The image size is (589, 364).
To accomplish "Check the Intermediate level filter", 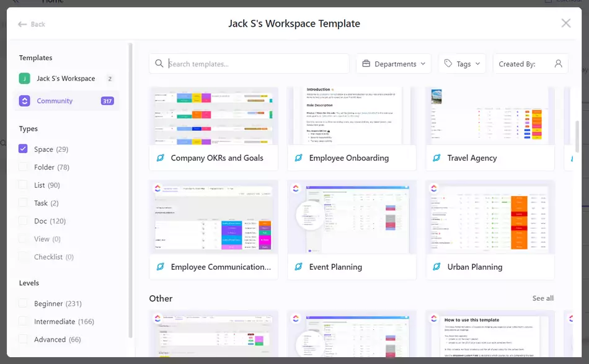I will pos(23,321).
